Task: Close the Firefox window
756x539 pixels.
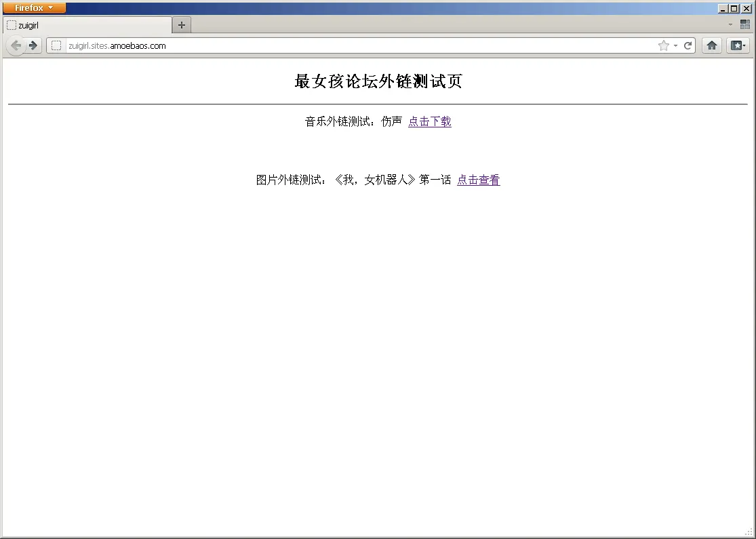Action: click(747, 8)
